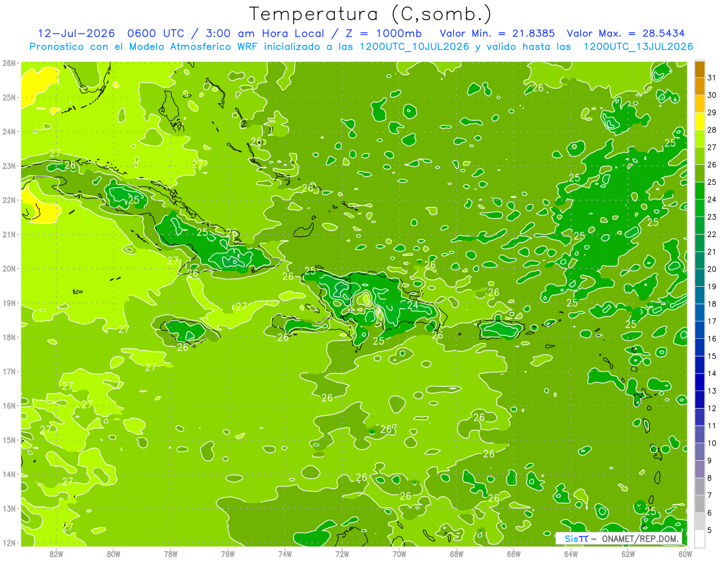Pick the teal legend swatch between 19 and 20
728x562 pixels.
pos(699,278)
